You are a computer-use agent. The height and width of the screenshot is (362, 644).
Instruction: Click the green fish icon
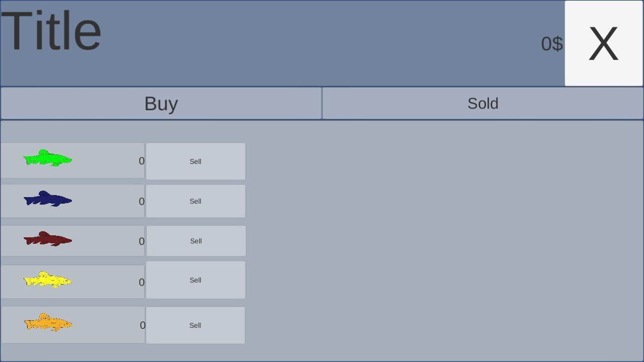pyautogui.click(x=48, y=158)
